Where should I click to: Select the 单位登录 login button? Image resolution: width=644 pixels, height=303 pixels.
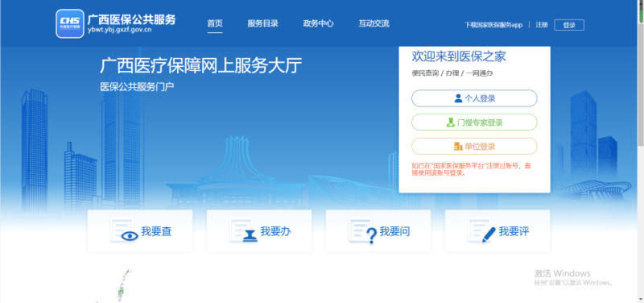[474, 146]
